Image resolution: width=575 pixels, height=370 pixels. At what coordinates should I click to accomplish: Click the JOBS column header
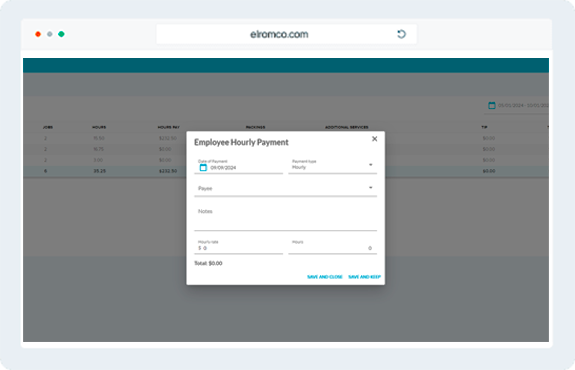click(48, 127)
